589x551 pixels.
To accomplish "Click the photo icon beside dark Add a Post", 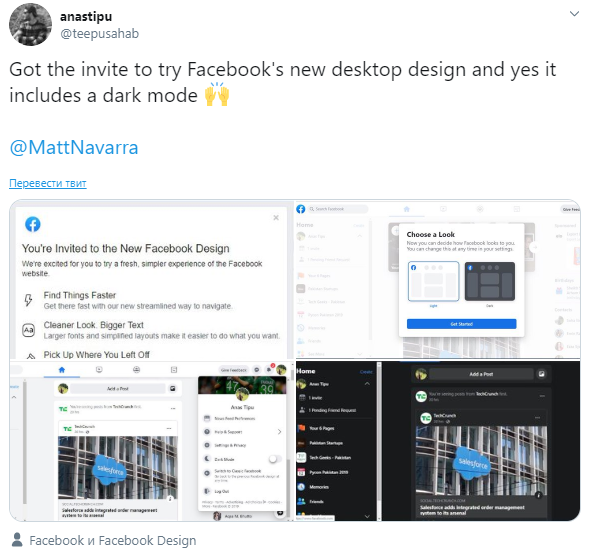I will click(x=542, y=374).
